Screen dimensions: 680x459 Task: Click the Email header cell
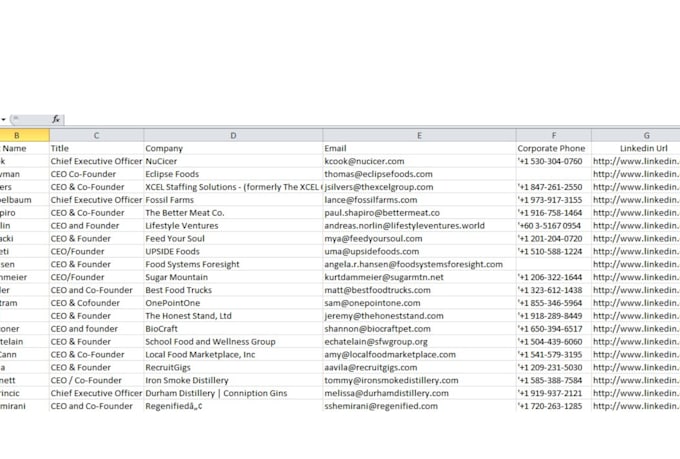(x=419, y=148)
